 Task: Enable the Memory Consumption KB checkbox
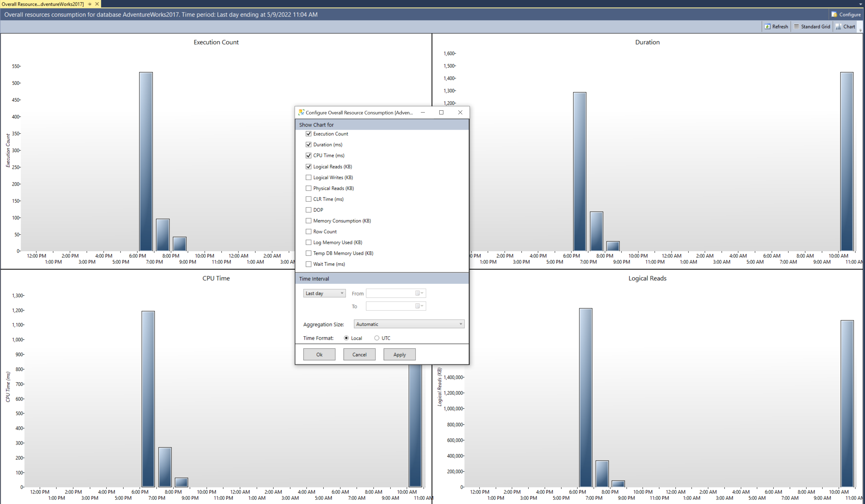308,221
